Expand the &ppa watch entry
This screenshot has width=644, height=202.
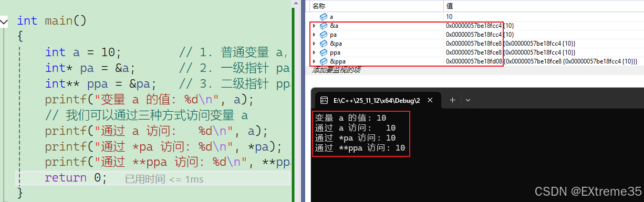click(314, 61)
